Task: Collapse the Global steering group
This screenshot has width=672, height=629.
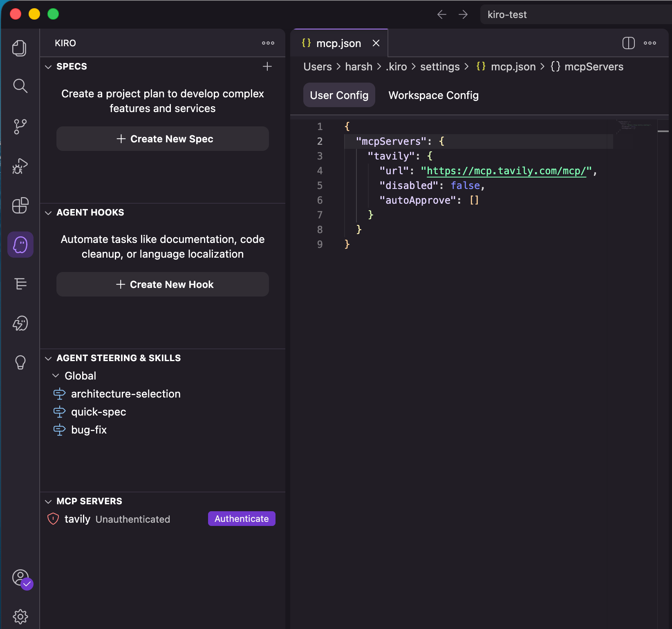Action: coord(56,375)
